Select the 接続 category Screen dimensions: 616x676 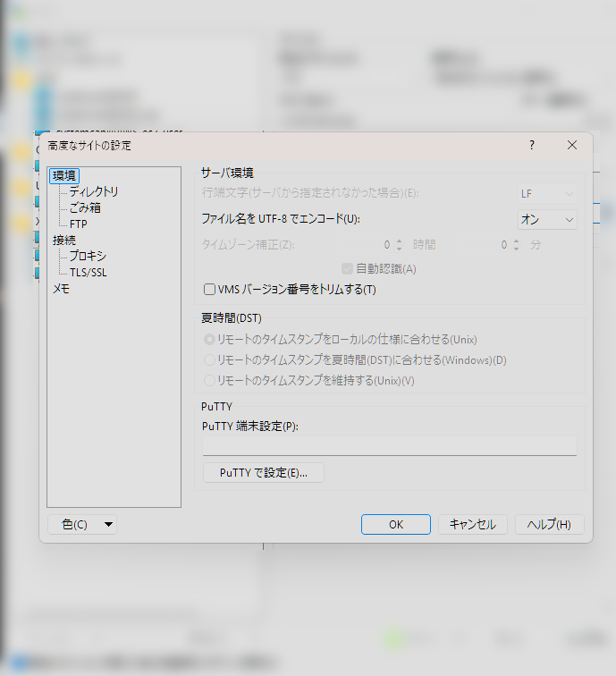[x=64, y=240]
